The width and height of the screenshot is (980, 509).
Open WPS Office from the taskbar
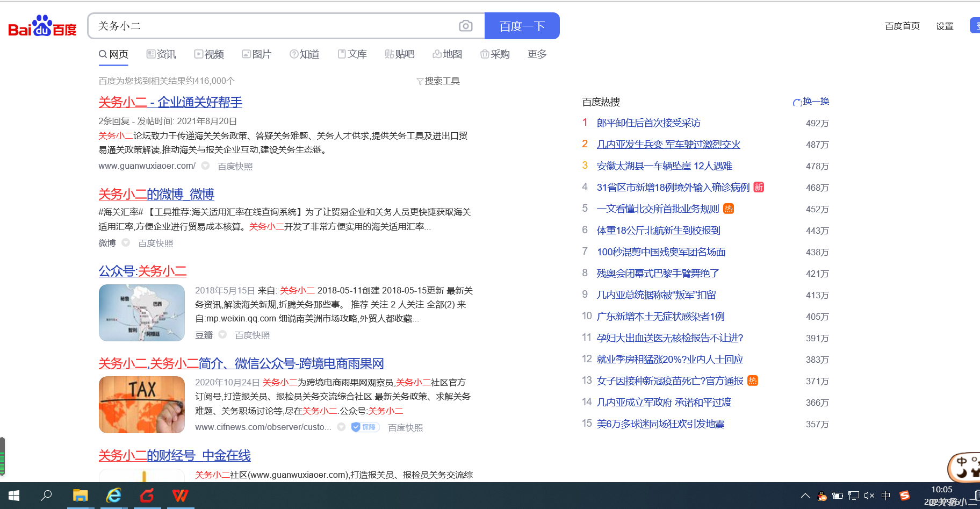[x=181, y=496]
